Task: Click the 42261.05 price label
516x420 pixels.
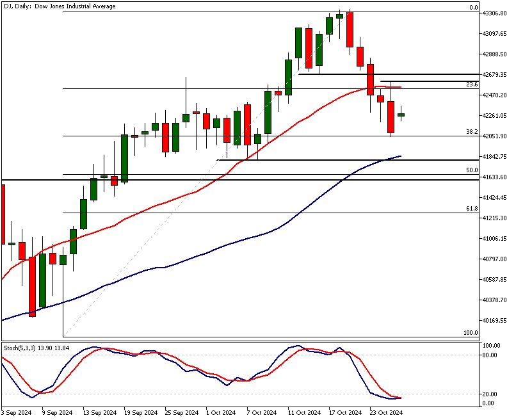Action: pyautogui.click(x=494, y=115)
